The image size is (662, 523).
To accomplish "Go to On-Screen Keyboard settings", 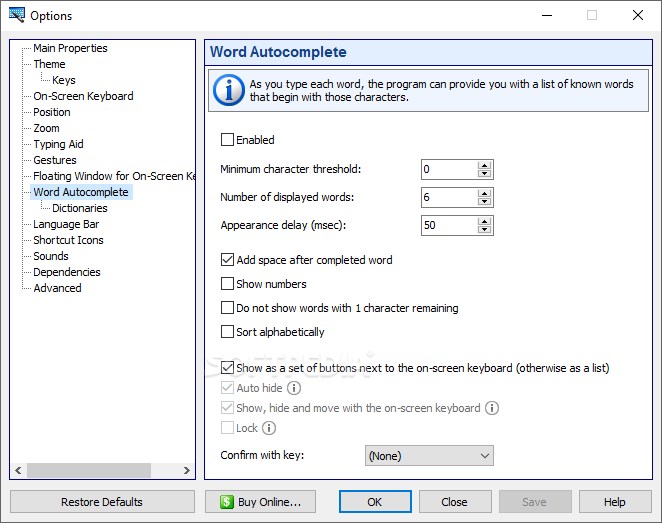I will pyautogui.click(x=83, y=96).
